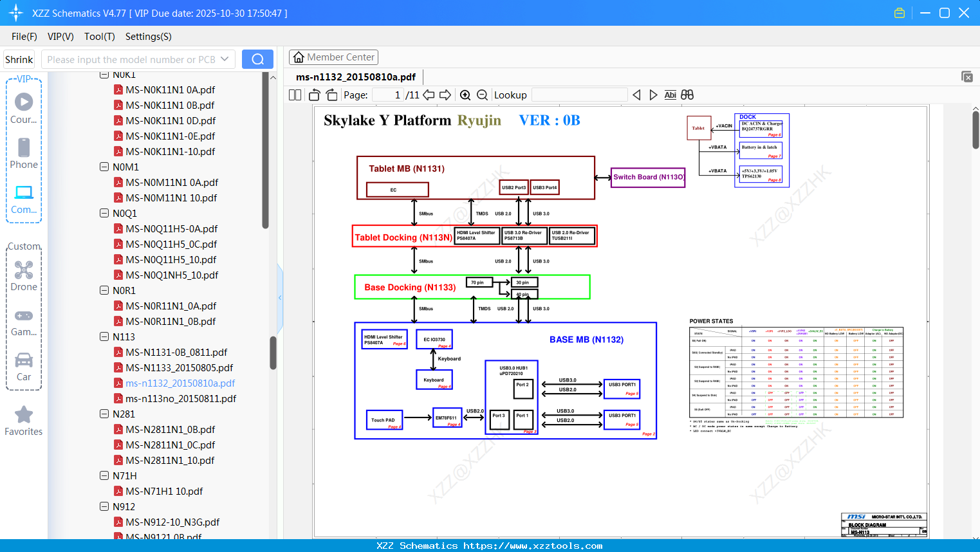Collapse the N71H folder
This screenshot has width=980, height=552.
pos(104,475)
